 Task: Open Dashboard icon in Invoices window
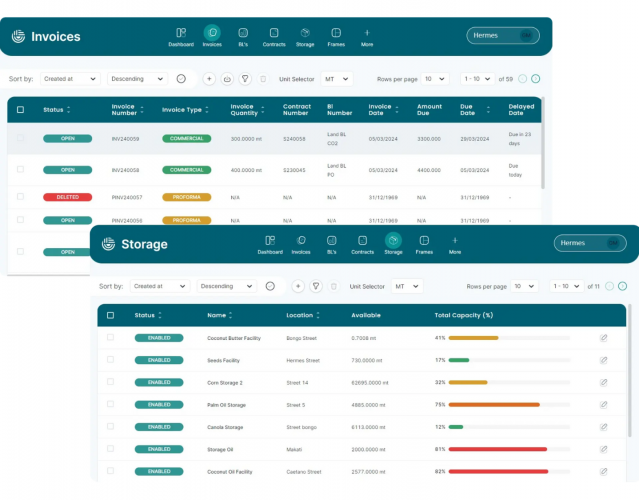(181, 33)
